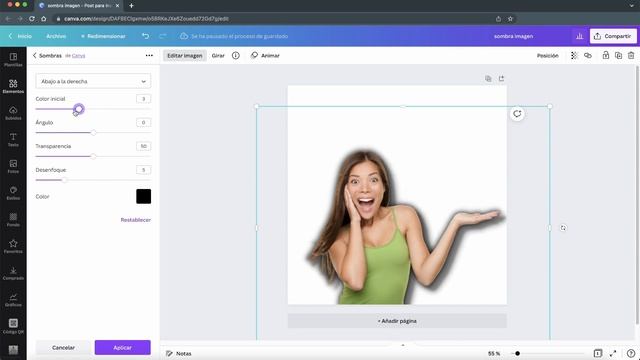Click the Animar option
Screen dimensions: 640x360
point(265,56)
